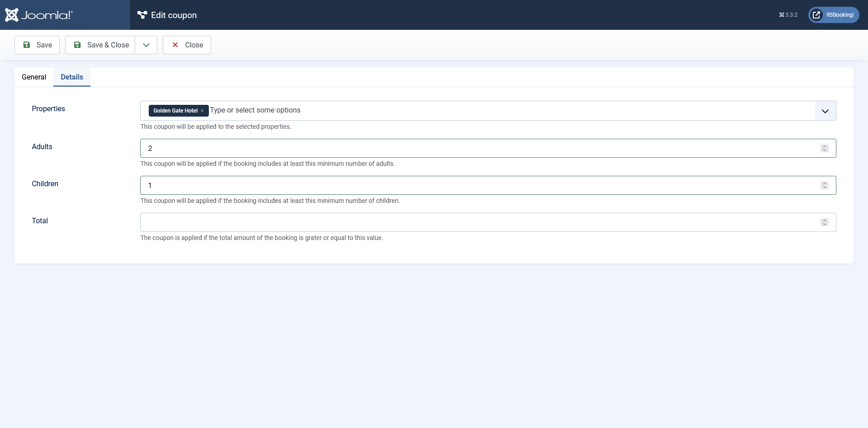This screenshot has height=428, width=868.
Task: Switch to the General tab
Action: 34,77
